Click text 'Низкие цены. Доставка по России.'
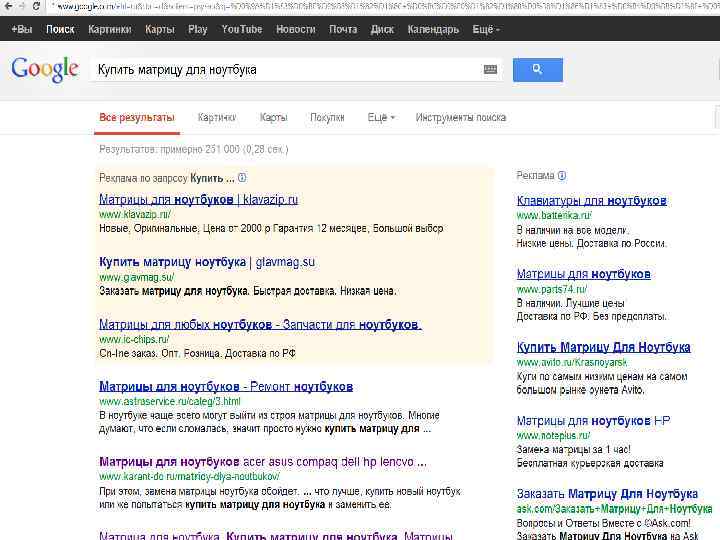 (591, 243)
